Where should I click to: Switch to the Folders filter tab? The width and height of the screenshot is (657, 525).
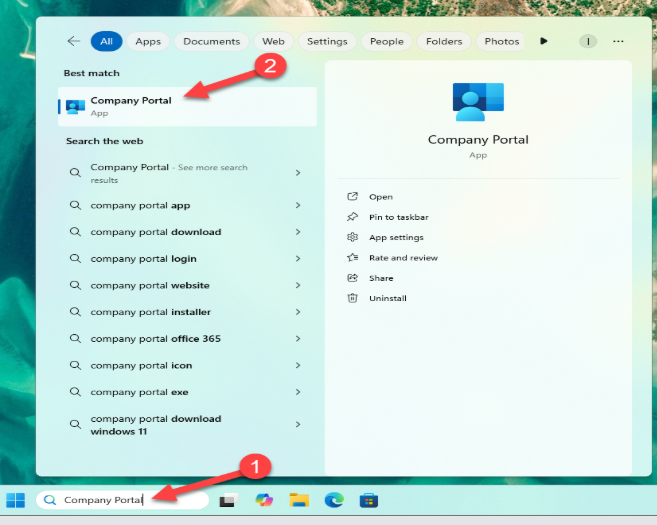pyautogui.click(x=444, y=41)
